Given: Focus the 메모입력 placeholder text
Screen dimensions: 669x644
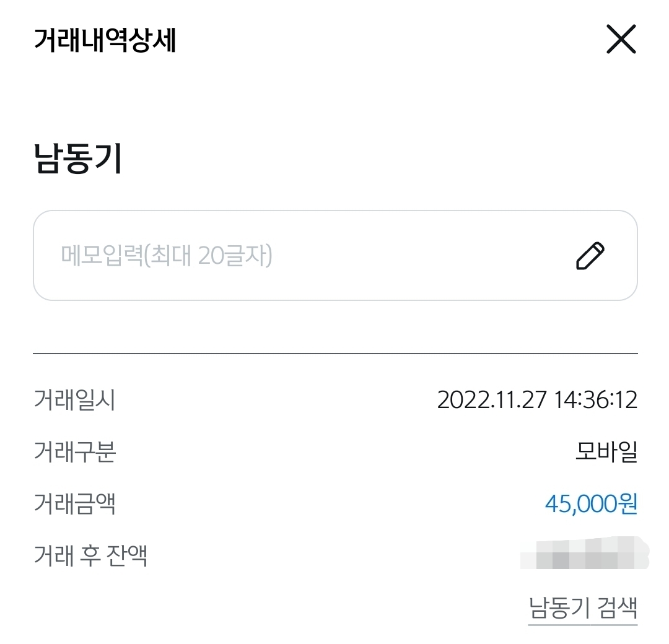Looking at the screenshot, I should [167, 255].
